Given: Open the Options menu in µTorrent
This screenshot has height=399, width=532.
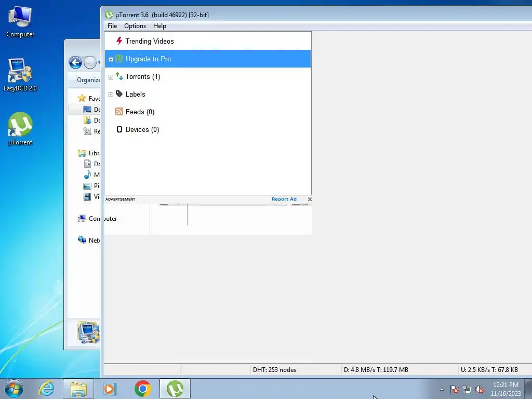Looking at the screenshot, I should click(x=135, y=26).
